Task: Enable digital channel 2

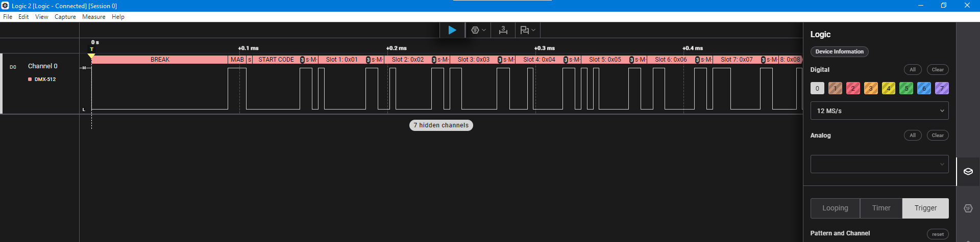Action: [x=853, y=88]
